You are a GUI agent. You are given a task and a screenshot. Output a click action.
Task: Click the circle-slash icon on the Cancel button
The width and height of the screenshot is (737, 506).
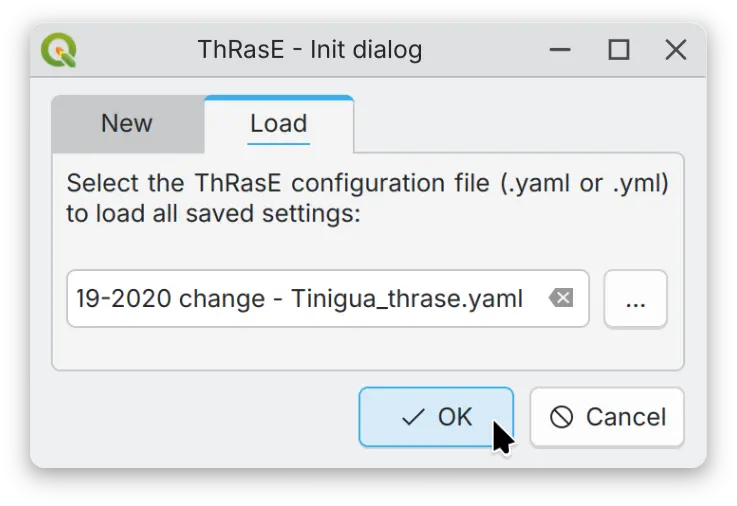coord(562,417)
